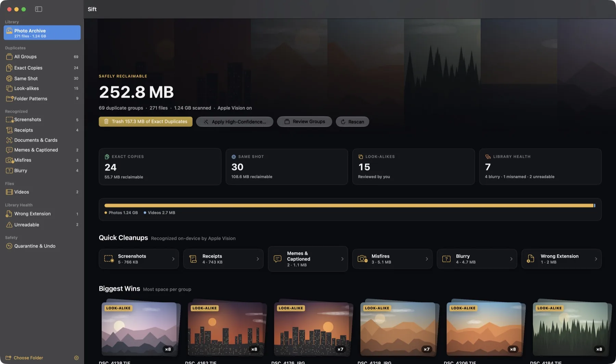
Task: Click Apply High-Confidence button
Action: click(x=234, y=122)
